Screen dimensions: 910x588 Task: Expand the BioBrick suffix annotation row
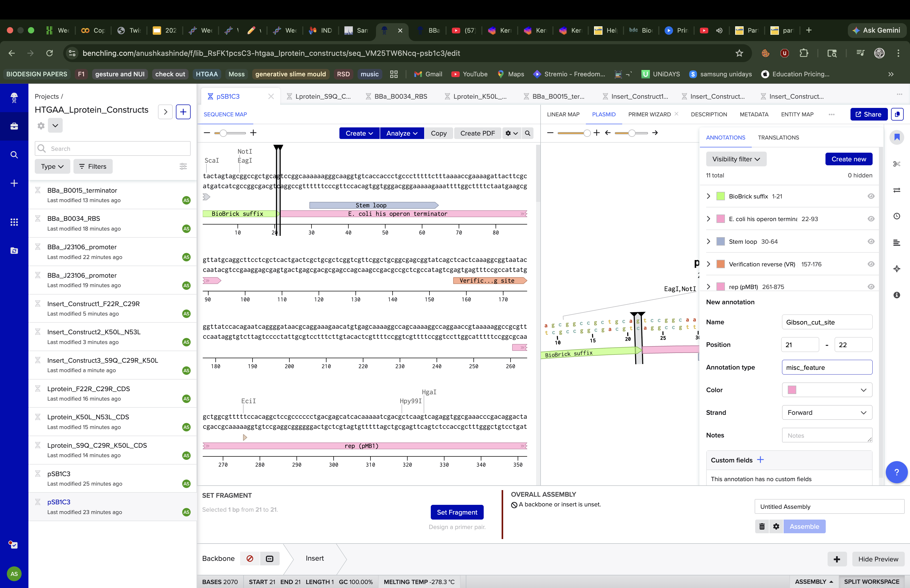709,196
